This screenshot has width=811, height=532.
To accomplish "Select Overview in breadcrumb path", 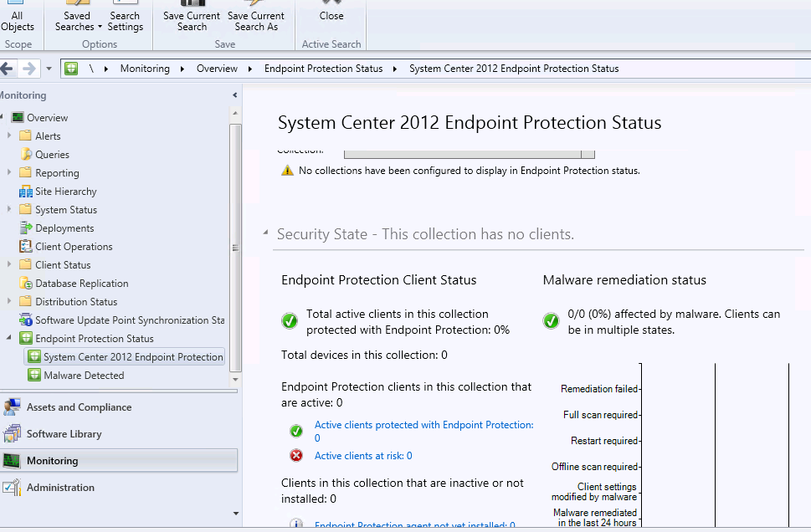I will (x=217, y=69).
